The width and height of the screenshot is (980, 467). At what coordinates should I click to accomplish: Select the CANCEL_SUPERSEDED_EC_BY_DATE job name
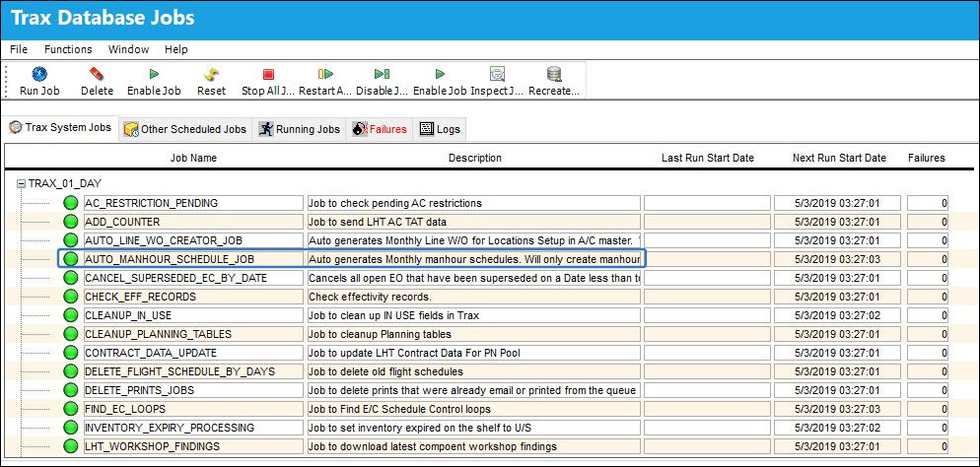tap(193, 278)
